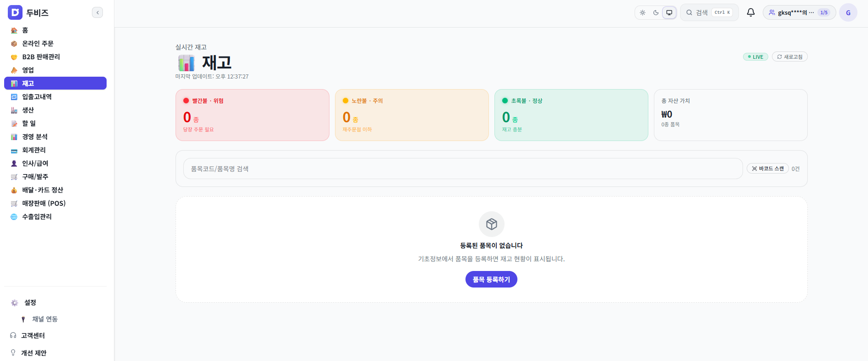The image size is (868, 361).
Task: Click the 배달·카드 정산 money bag icon
Action: point(14,190)
